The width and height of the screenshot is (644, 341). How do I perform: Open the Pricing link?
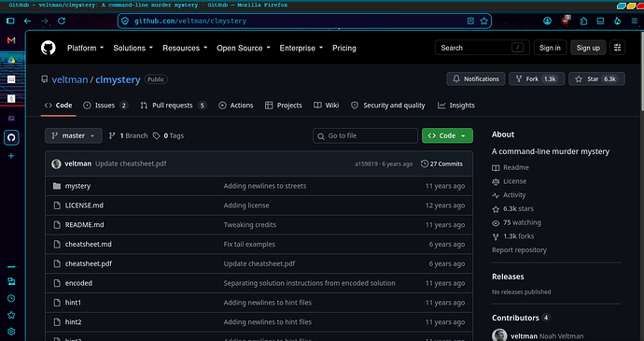tap(344, 49)
